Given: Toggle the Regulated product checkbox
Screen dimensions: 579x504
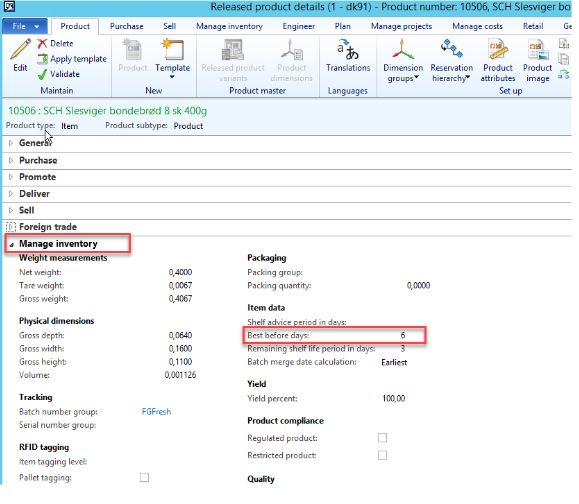Looking at the screenshot, I should pyautogui.click(x=383, y=438).
